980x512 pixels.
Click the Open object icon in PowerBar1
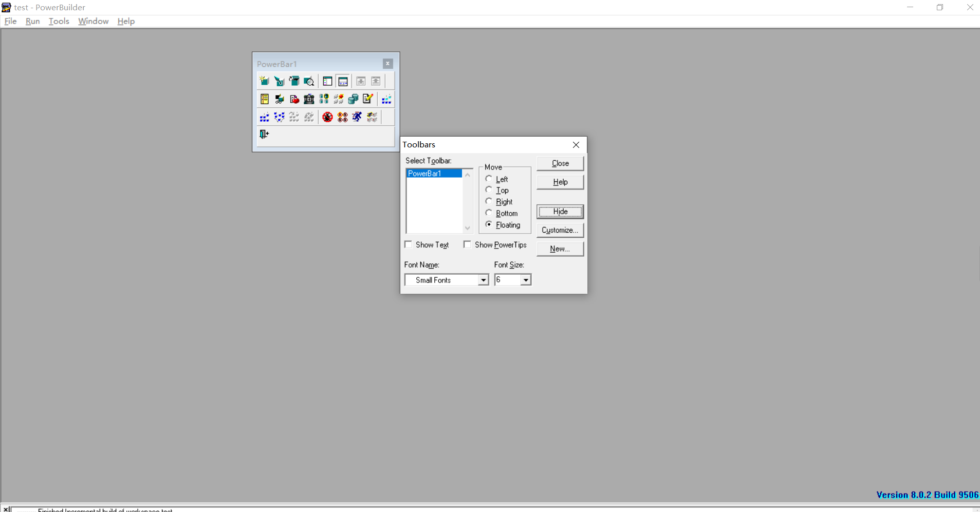coord(294,81)
